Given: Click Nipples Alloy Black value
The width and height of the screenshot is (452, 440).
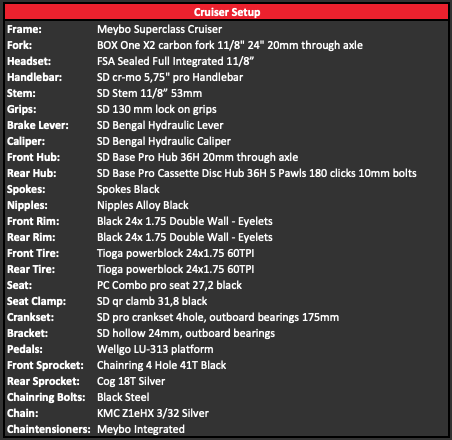Looking at the screenshot, I should 143,205.
